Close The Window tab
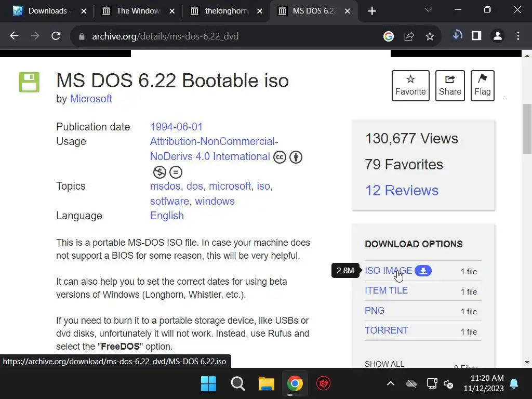 click(172, 11)
